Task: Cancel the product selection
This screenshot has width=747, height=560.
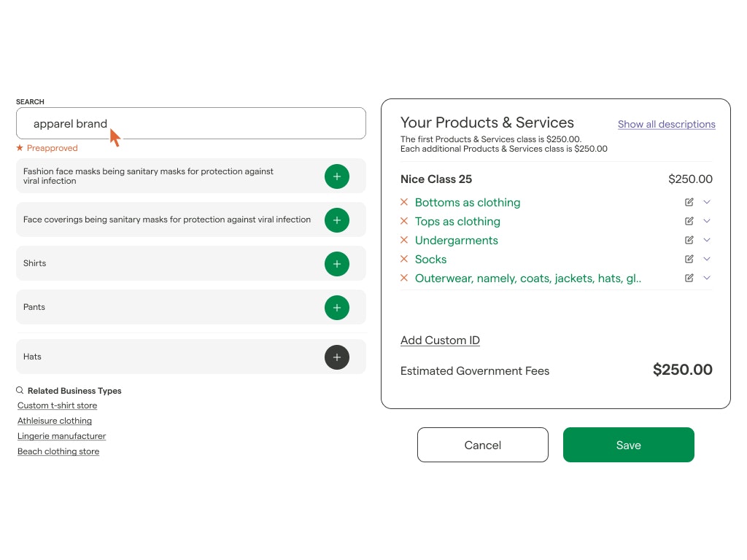Action: pyautogui.click(x=483, y=445)
